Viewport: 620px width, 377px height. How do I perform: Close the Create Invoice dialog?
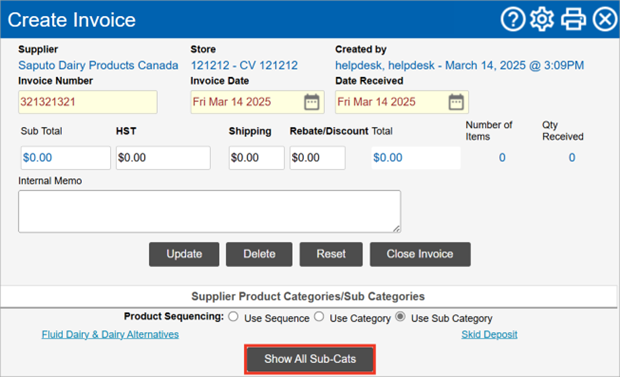pyautogui.click(x=605, y=19)
